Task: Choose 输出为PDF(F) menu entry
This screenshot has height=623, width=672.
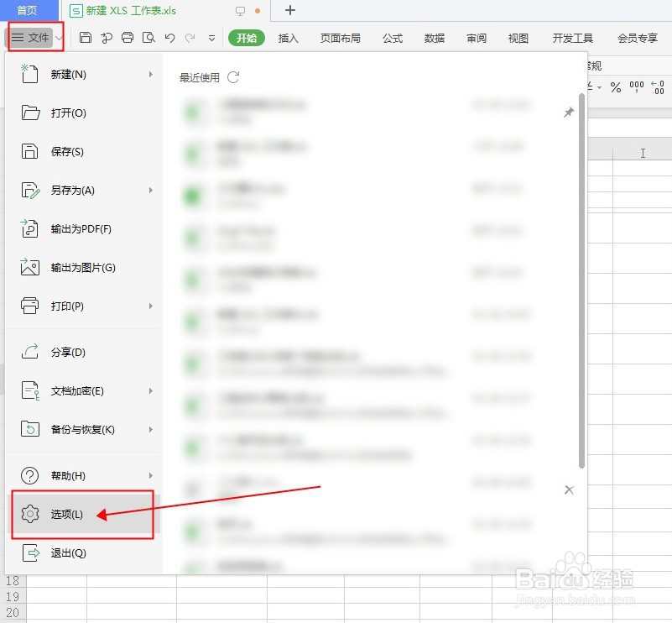Action: tap(84, 229)
